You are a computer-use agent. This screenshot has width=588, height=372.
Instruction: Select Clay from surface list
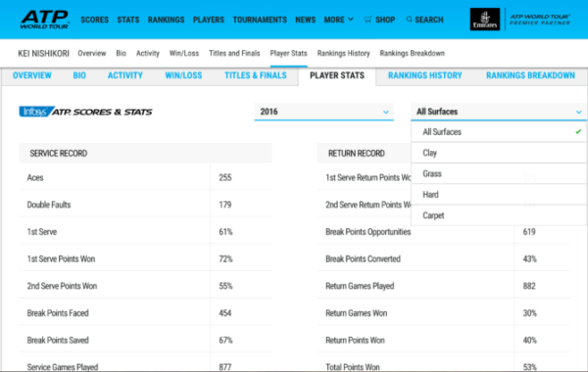click(499, 153)
